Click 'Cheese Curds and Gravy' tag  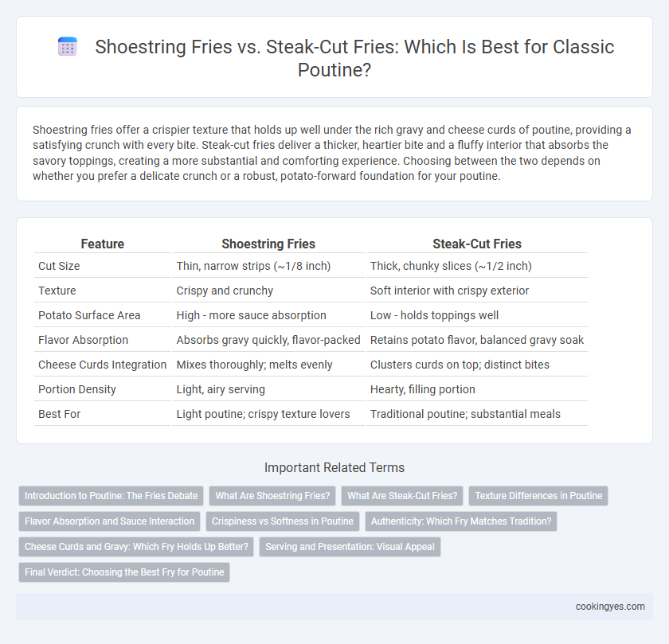pos(136,547)
